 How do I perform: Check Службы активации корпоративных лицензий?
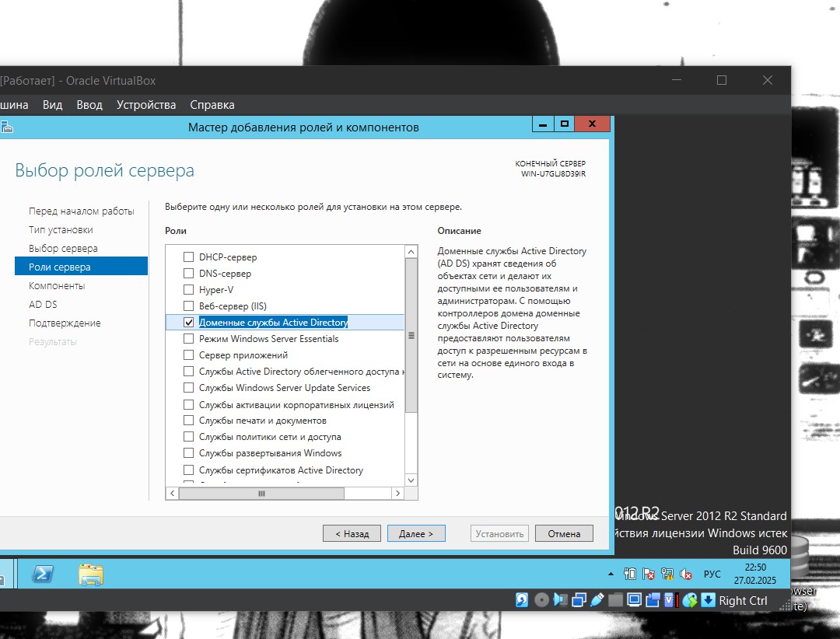pyautogui.click(x=188, y=404)
